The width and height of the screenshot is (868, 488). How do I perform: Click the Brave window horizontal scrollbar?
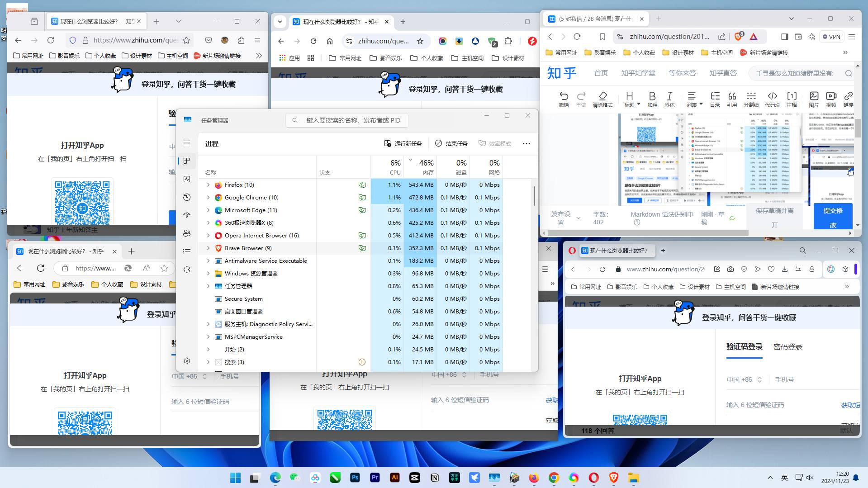(648, 233)
